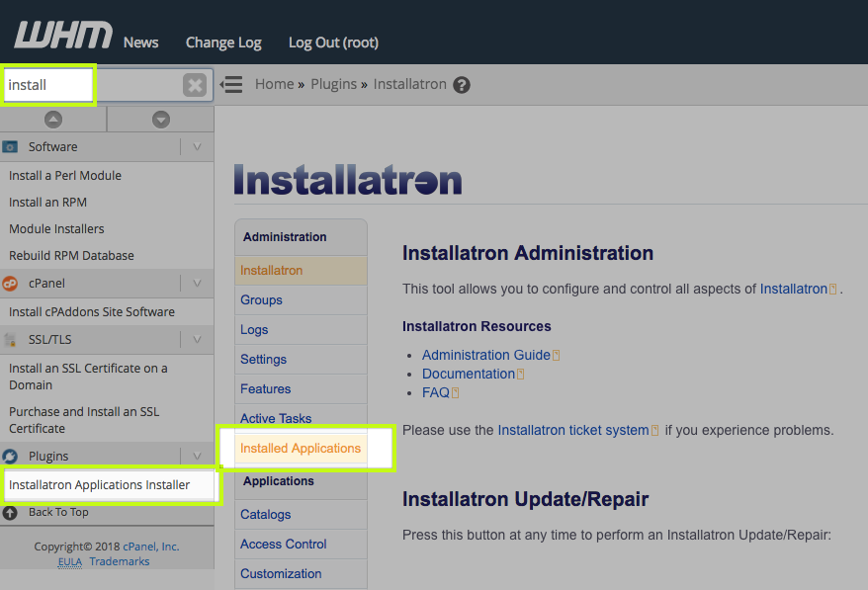This screenshot has width=868, height=590.
Task: Click external link icon after FAQ
Action: [x=456, y=393]
